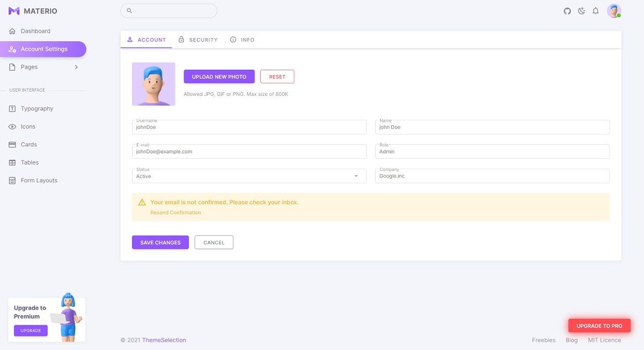This screenshot has width=644, height=350.
Task: Select the Cards icon in the sidebar
Action: (x=12, y=144)
